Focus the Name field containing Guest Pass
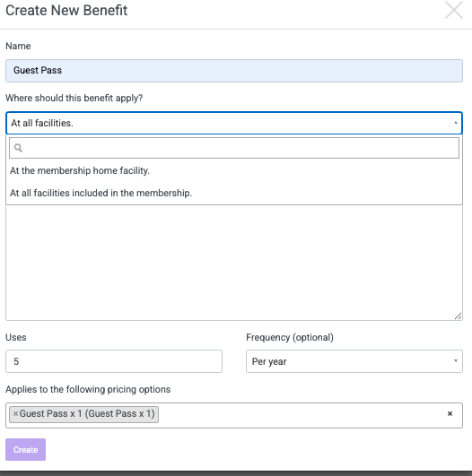Viewport: 472px width, 476px height. (234, 71)
